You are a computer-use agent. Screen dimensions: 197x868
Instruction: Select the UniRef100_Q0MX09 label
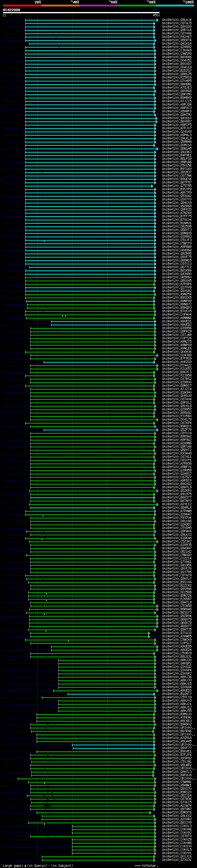(177, 396)
